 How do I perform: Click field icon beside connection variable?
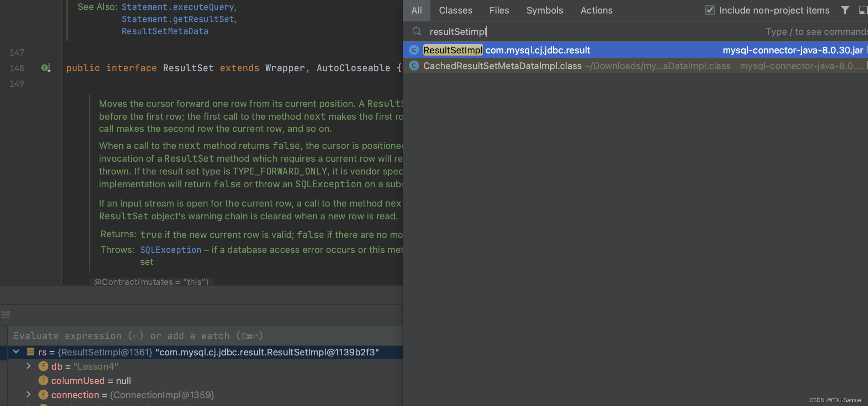point(43,395)
